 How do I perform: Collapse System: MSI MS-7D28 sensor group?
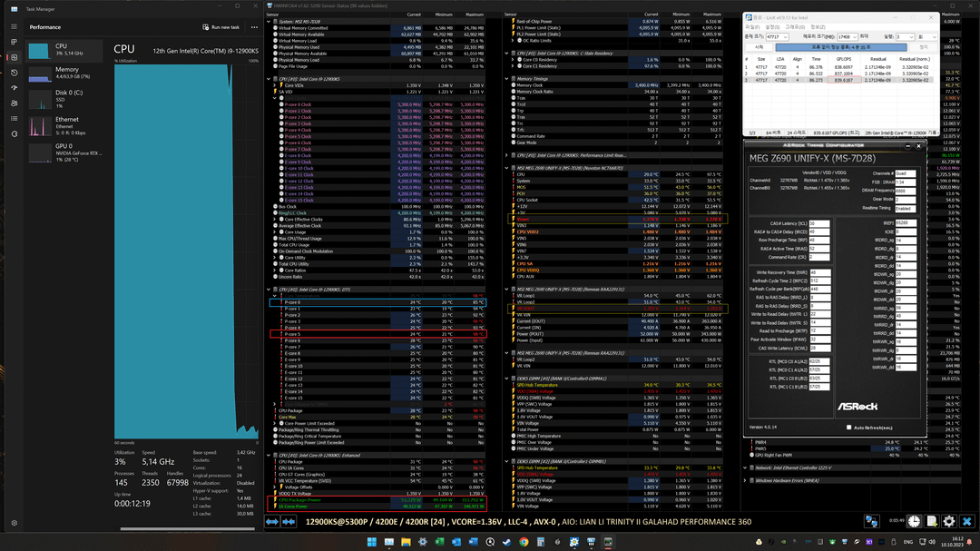click(x=269, y=21)
